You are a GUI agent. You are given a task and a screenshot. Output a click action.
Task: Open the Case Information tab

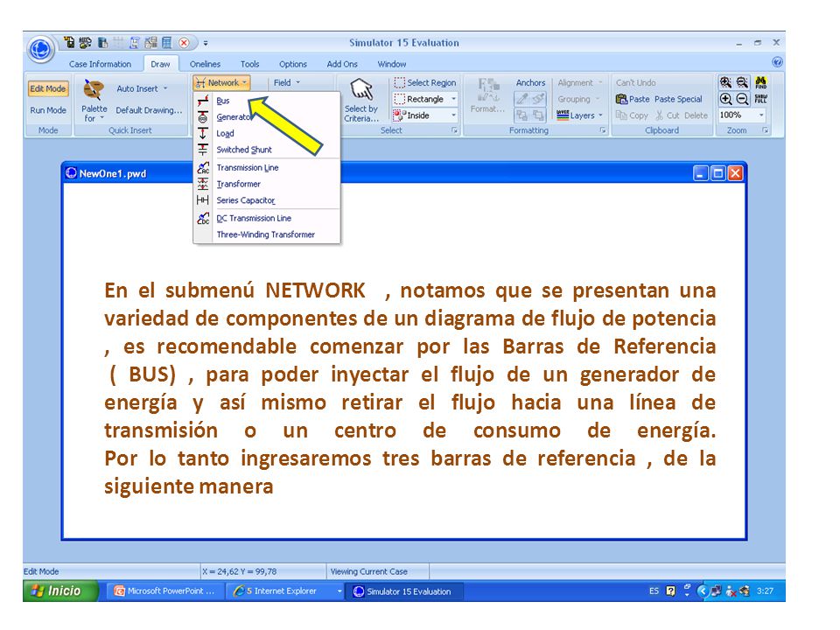100,64
